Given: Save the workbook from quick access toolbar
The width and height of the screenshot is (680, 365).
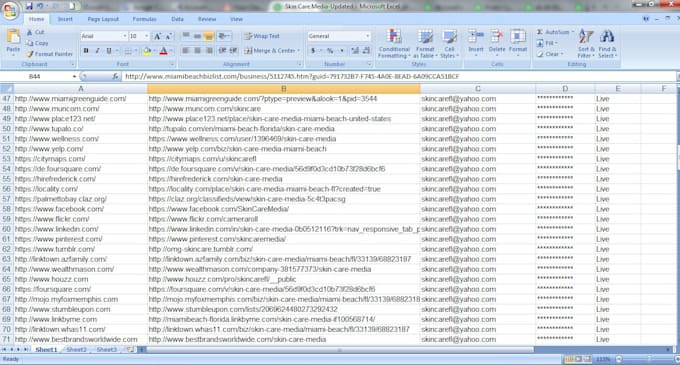Looking at the screenshot, I should click(29, 7).
